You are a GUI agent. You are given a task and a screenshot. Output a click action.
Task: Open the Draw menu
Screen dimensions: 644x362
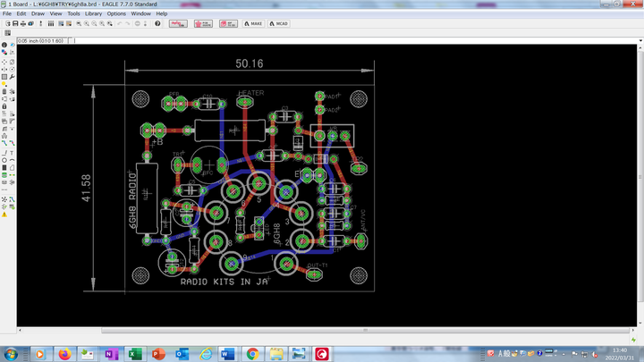click(x=38, y=14)
